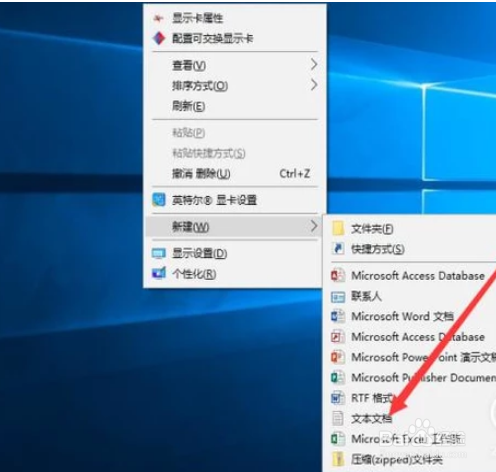
Task: Click the 联系人 contact card icon
Action: point(338,297)
